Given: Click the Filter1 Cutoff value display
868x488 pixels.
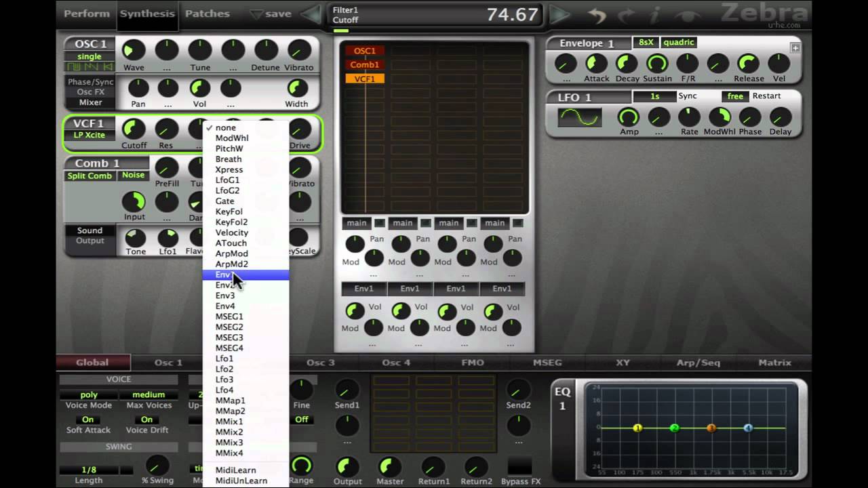Looking at the screenshot, I should [435, 15].
